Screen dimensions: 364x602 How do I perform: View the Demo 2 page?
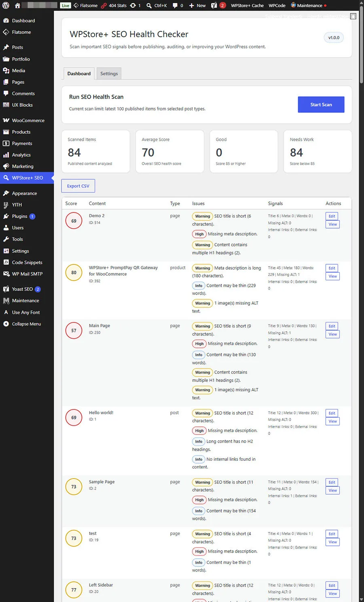point(332,225)
